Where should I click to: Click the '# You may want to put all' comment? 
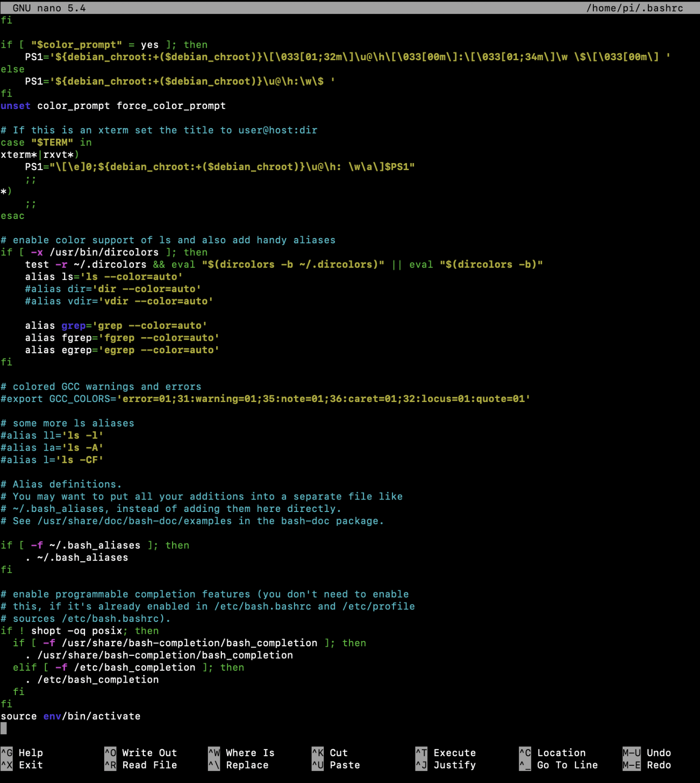[202, 496]
